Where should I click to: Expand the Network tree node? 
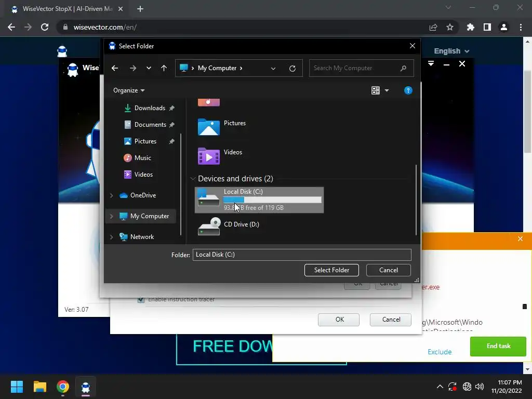[111, 237]
